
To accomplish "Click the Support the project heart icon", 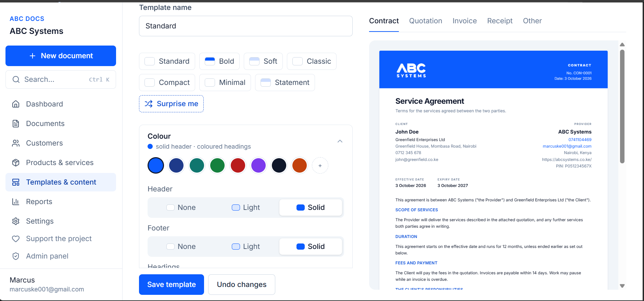I will click(x=16, y=239).
